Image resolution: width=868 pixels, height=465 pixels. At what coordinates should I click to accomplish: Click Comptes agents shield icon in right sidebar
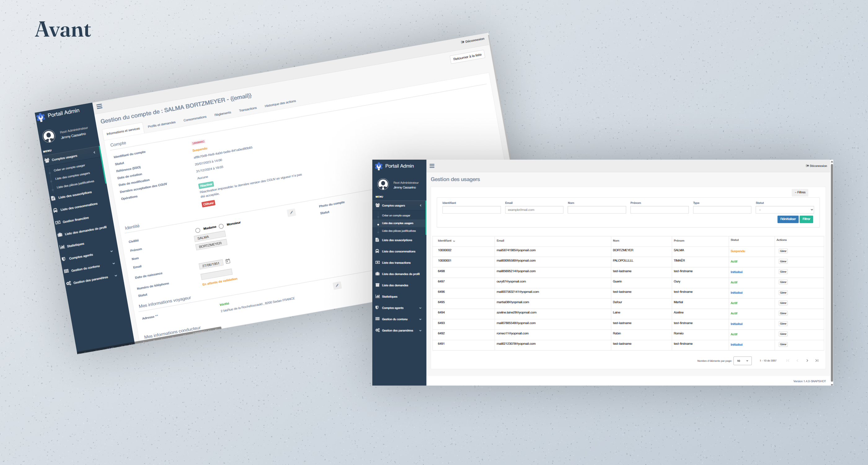pos(377,308)
